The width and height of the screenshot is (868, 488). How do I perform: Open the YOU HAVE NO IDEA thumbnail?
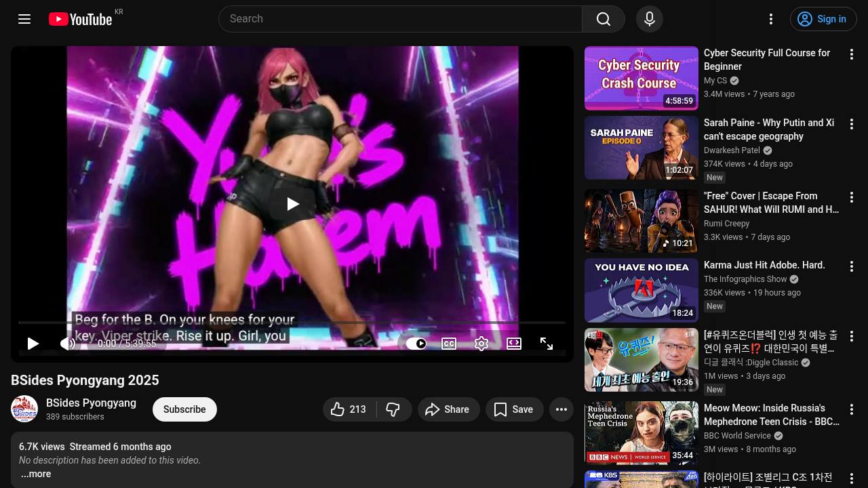pos(642,291)
